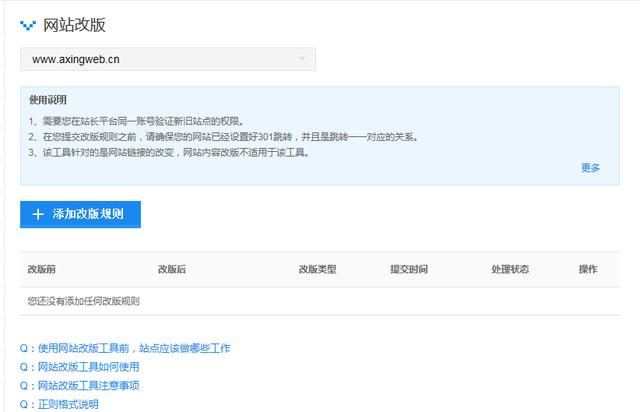640x412 pixels.
Task: Click the blue logo icon beside 网站改版
Action: [x=27, y=25]
